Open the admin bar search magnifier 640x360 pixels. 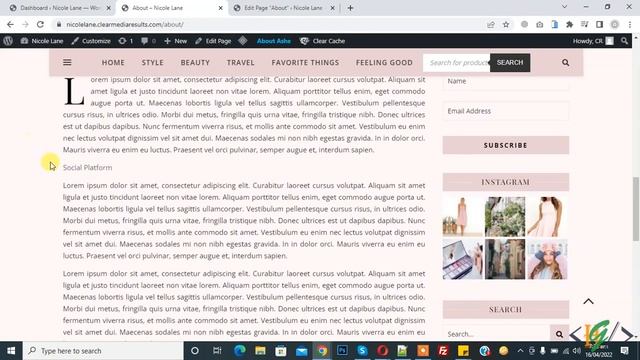tap(624, 41)
